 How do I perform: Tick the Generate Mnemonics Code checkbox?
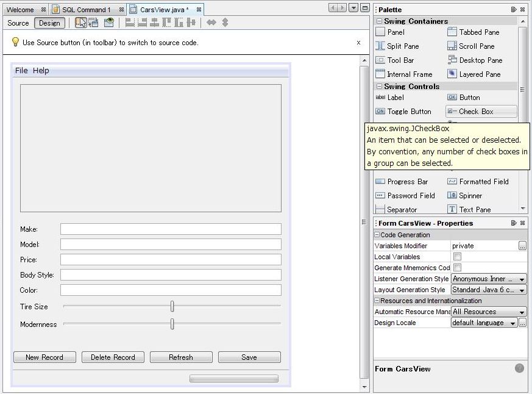point(458,268)
